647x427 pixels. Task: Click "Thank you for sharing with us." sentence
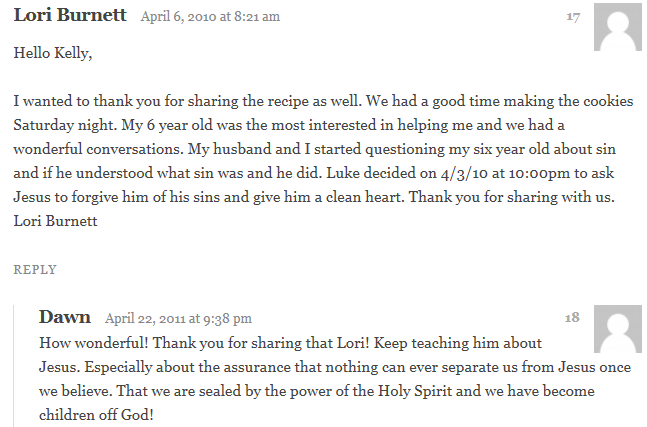coord(513,197)
